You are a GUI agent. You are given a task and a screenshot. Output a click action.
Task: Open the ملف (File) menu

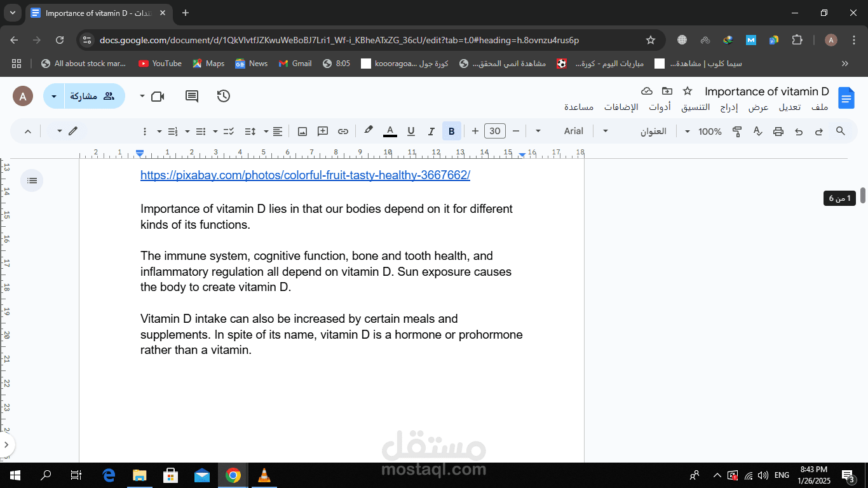click(x=820, y=107)
